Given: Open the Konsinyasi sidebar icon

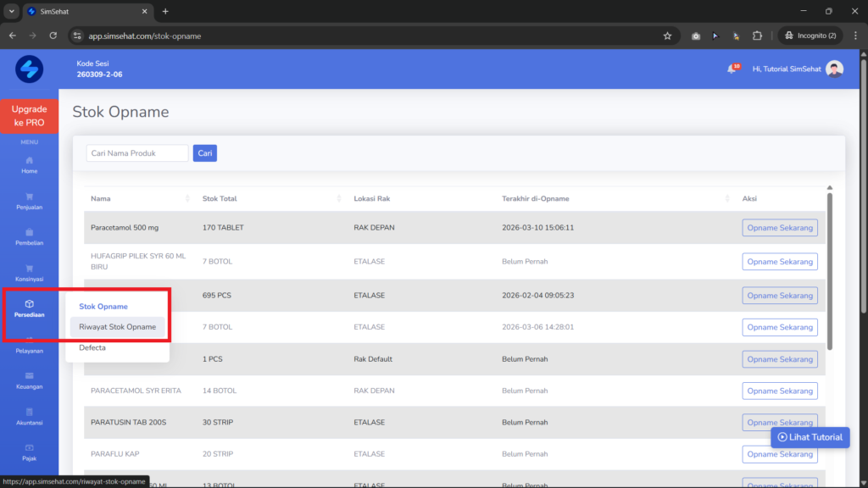Looking at the screenshot, I should pyautogui.click(x=30, y=269).
